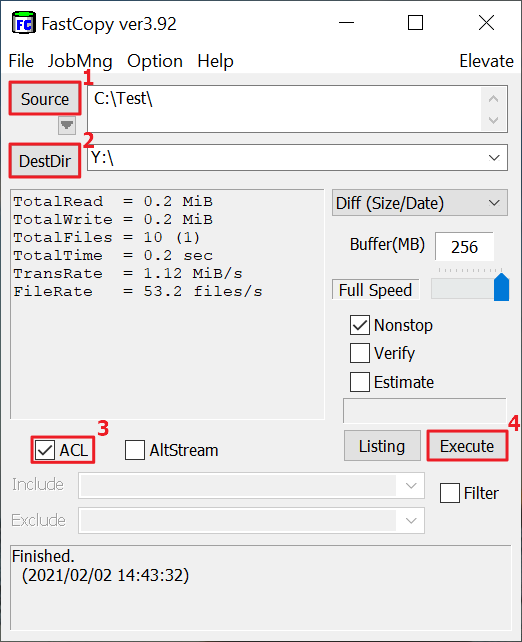
Task: Click the down arrow in source path box
Action: pos(493,120)
